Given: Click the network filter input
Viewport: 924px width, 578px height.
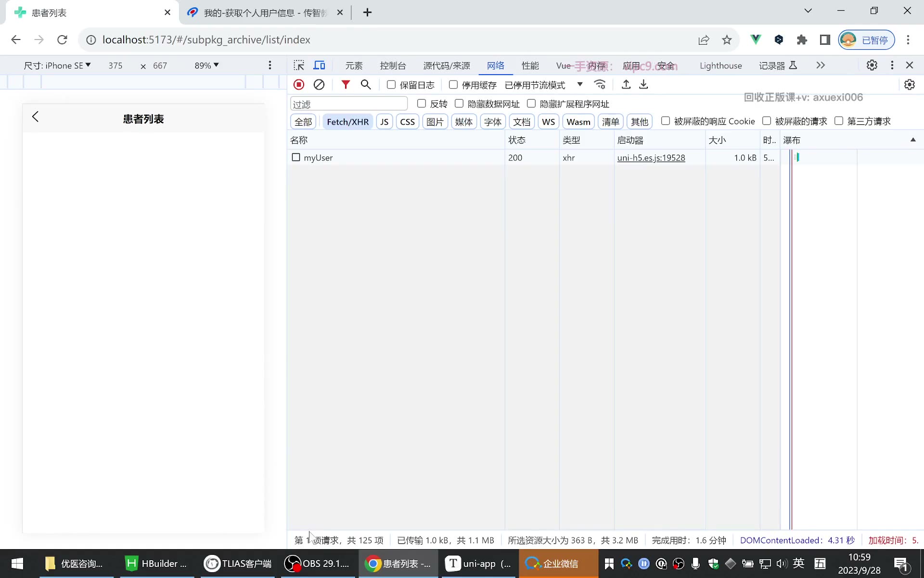Looking at the screenshot, I should (349, 104).
